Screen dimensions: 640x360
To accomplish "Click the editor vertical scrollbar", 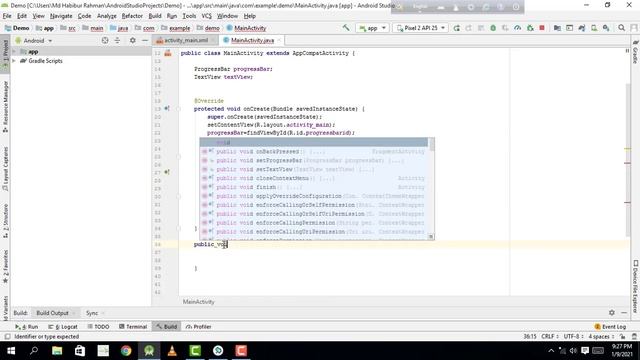I will click(x=627, y=159).
